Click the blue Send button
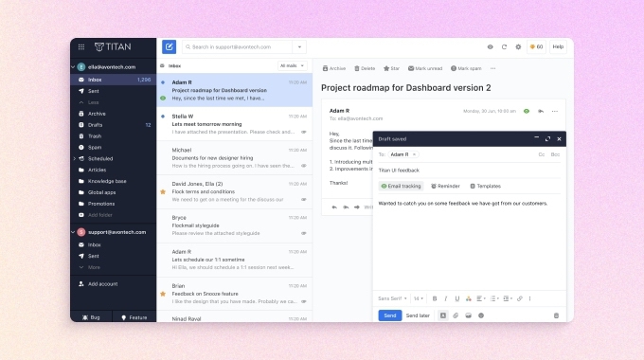The image size is (644, 360). (x=390, y=315)
